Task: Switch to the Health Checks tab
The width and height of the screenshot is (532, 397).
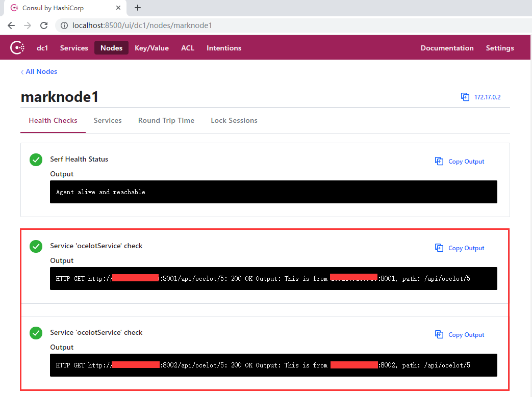Action: coord(53,120)
